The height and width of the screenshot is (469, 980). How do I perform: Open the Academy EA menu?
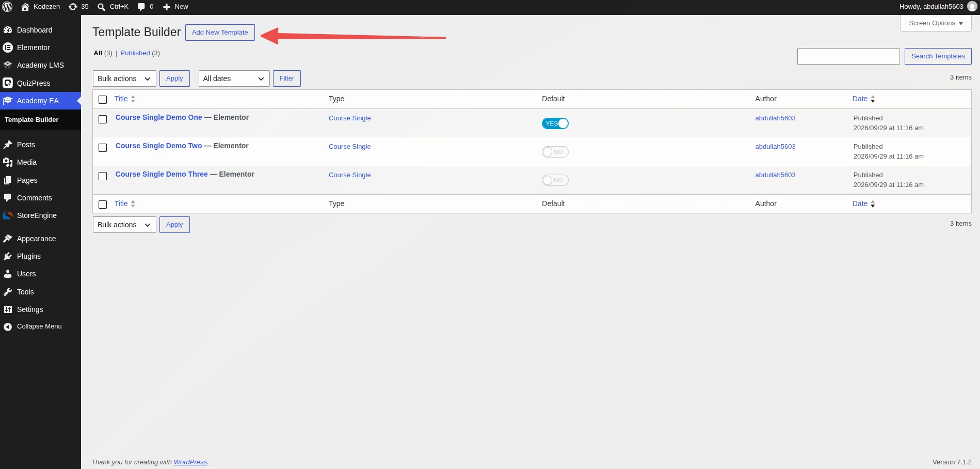click(x=40, y=101)
